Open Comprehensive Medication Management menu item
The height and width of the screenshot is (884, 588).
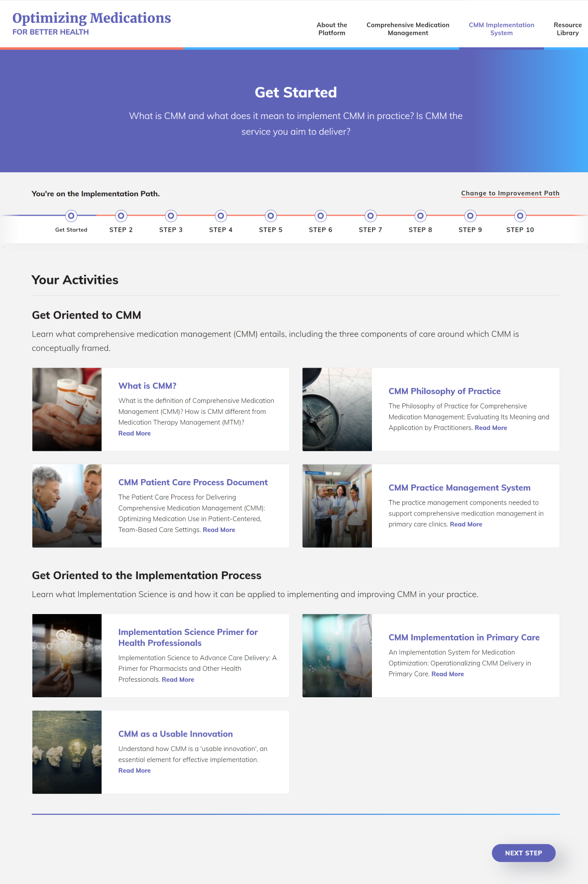coord(408,29)
